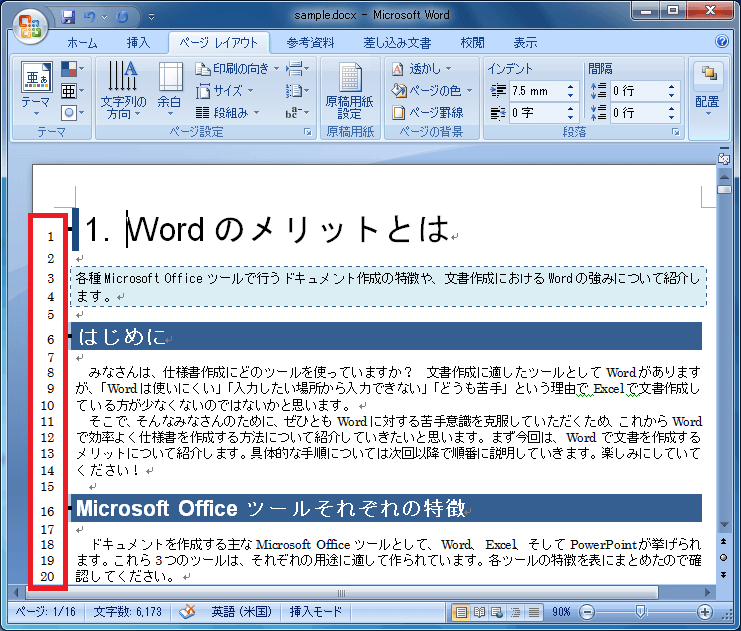Image resolution: width=741 pixels, height=631 pixels.
Task: Click the 90% zoom level
Action: (x=561, y=612)
